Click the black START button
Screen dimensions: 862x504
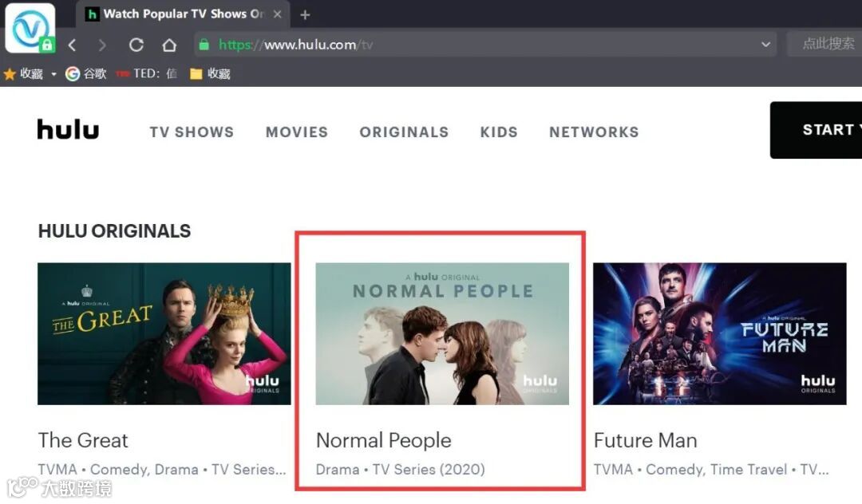(816, 130)
